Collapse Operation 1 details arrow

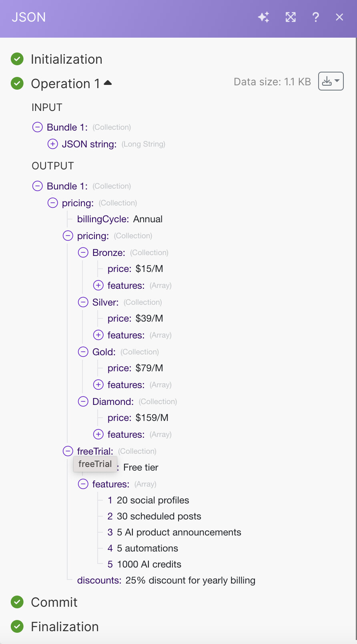pyautogui.click(x=108, y=83)
